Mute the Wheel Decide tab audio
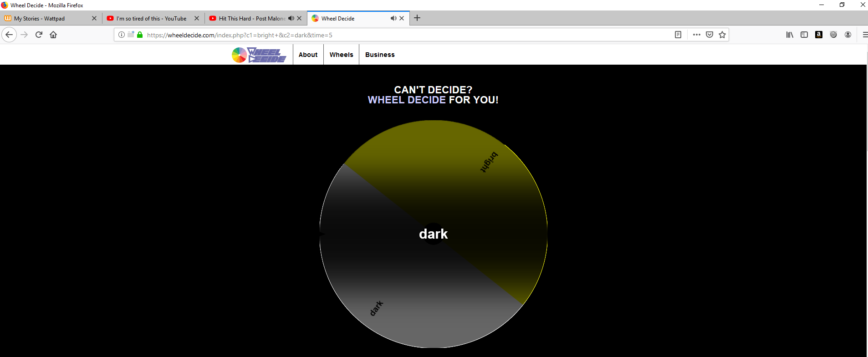868x357 pixels. pos(393,19)
